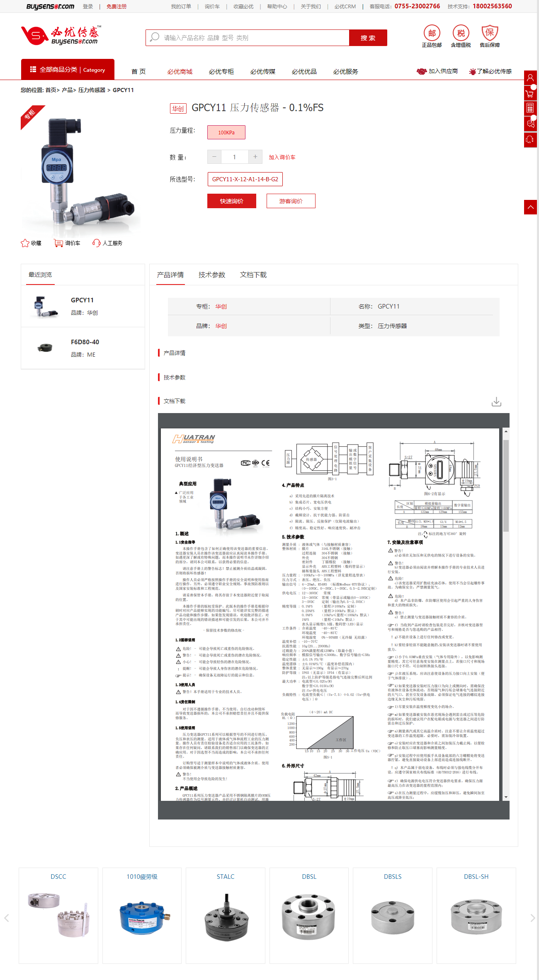Click the document viewer scrollbar thumb

[506, 485]
